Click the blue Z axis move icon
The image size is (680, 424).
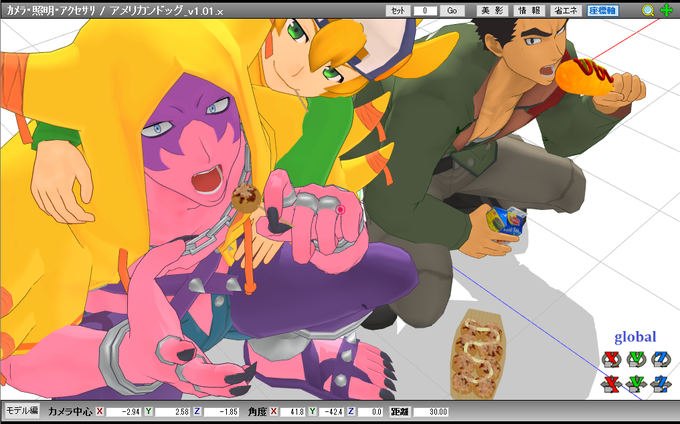[x=661, y=384]
